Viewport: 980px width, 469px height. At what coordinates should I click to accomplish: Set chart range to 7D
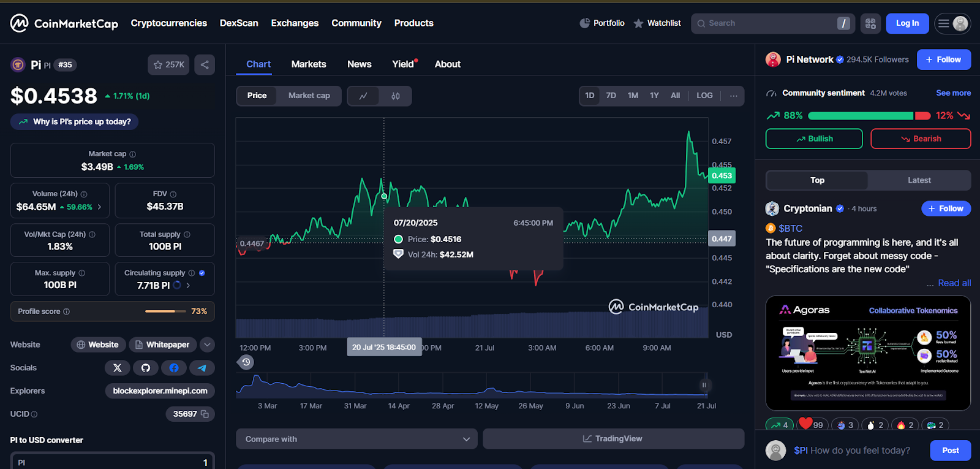pos(611,96)
